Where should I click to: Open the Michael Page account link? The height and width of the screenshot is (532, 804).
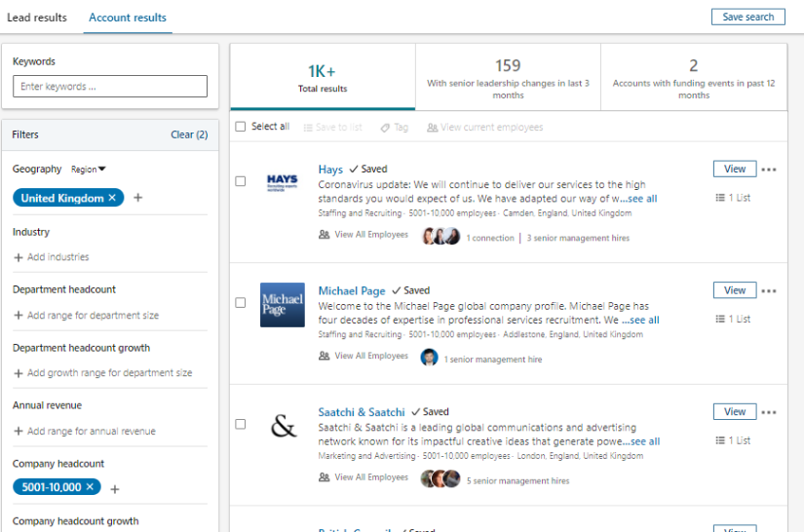(352, 290)
